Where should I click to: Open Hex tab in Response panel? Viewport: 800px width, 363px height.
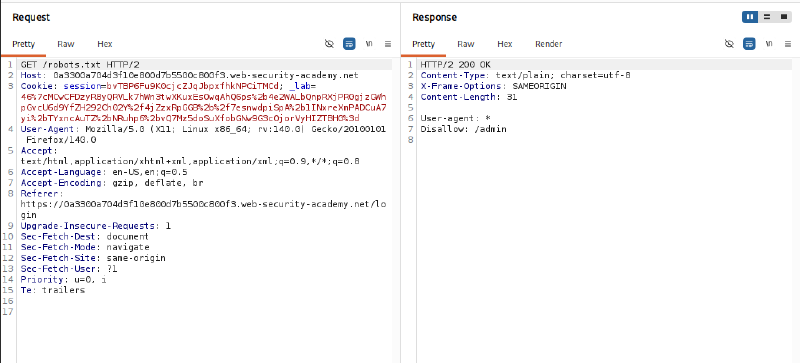point(505,44)
